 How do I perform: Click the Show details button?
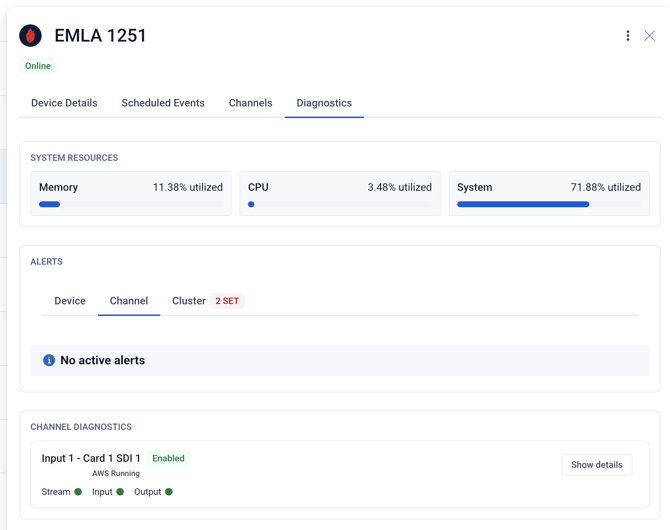[x=597, y=465]
